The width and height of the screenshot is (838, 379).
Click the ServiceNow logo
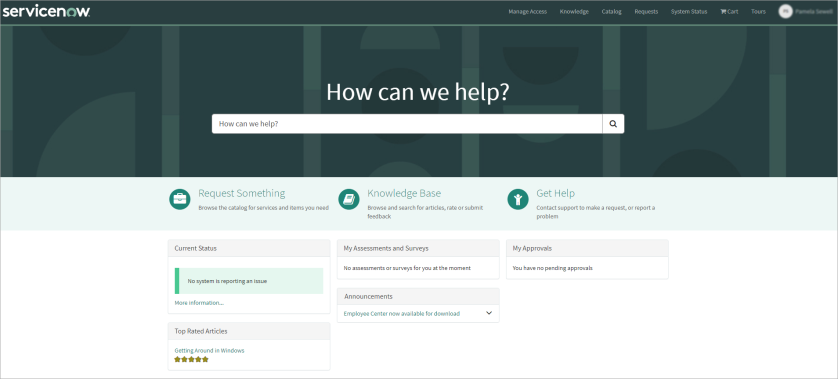click(x=46, y=11)
